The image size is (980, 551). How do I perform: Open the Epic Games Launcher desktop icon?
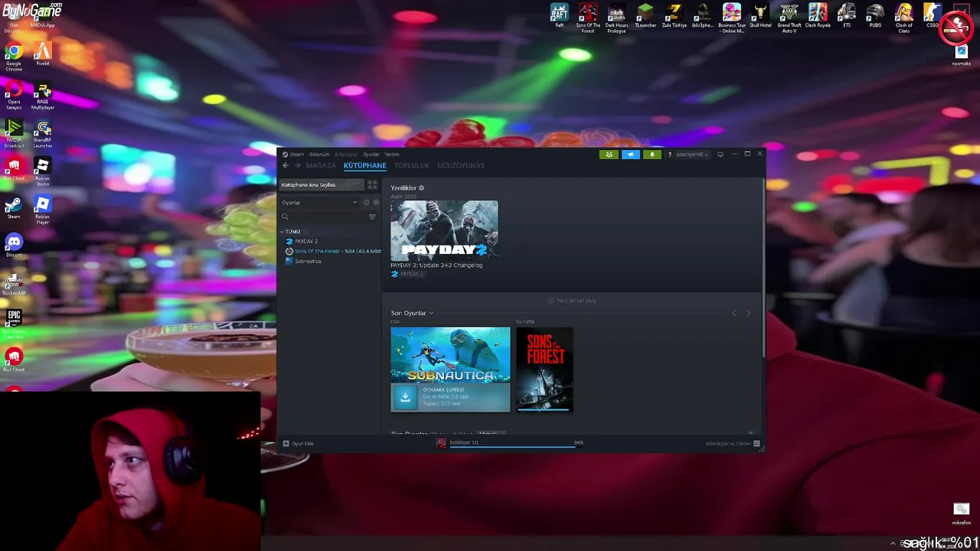point(14,324)
